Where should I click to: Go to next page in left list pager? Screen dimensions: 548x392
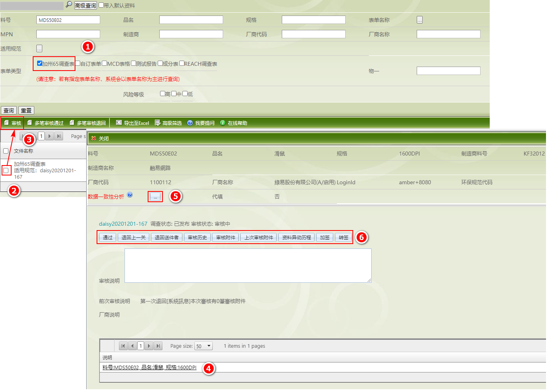[x=50, y=136]
